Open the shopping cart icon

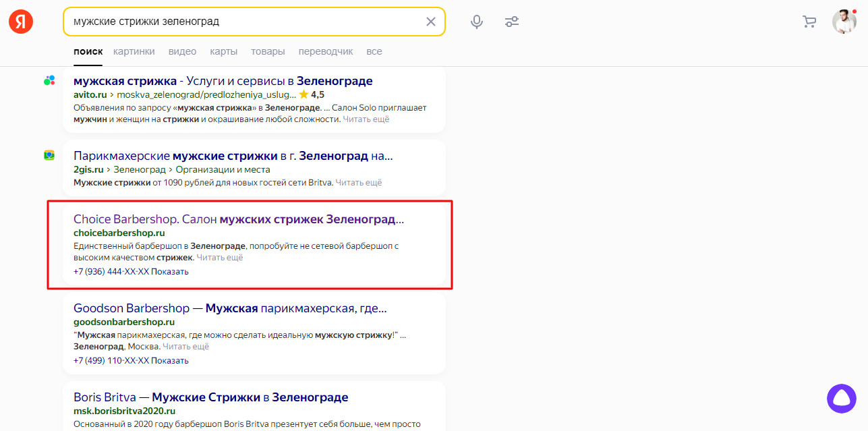tap(809, 22)
